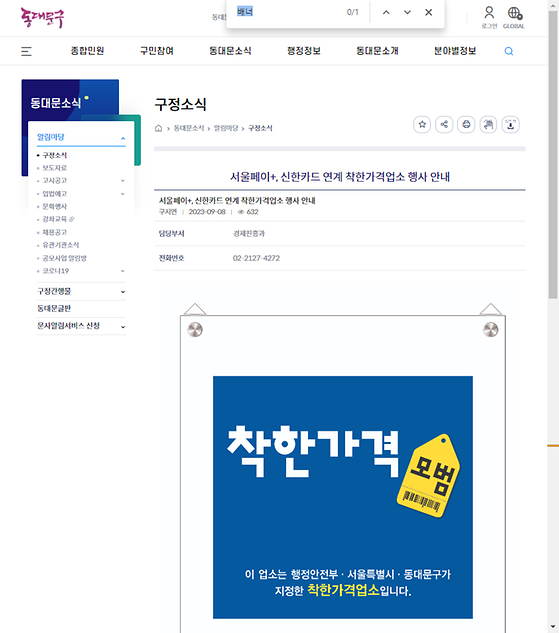Click the phone number 02-2127-4272
The height and width of the screenshot is (633, 559).
click(x=256, y=258)
